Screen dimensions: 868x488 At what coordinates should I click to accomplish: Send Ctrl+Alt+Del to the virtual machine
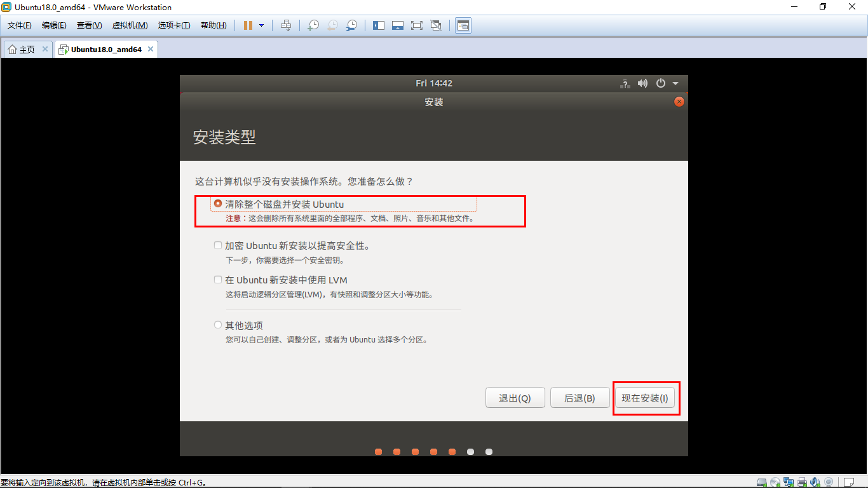coord(286,25)
